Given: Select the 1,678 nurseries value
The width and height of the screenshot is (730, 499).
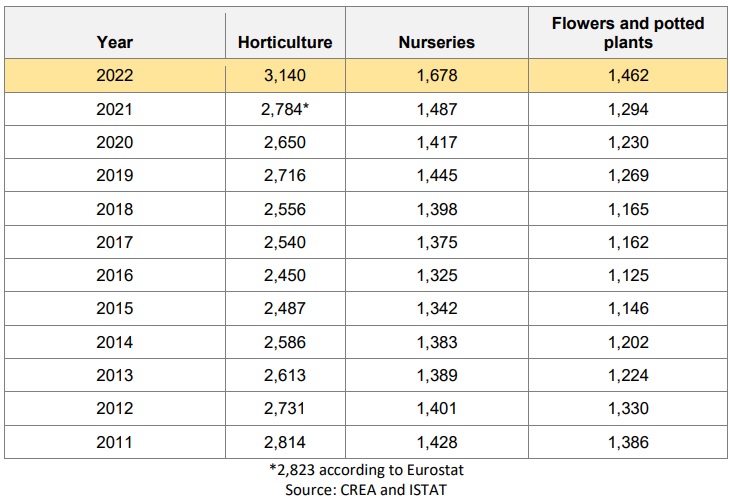Looking at the screenshot, I should pos(437,75).
